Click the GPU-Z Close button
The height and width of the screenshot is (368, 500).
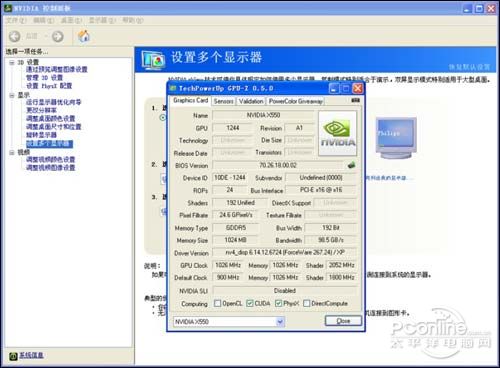[x=343, y=321]
